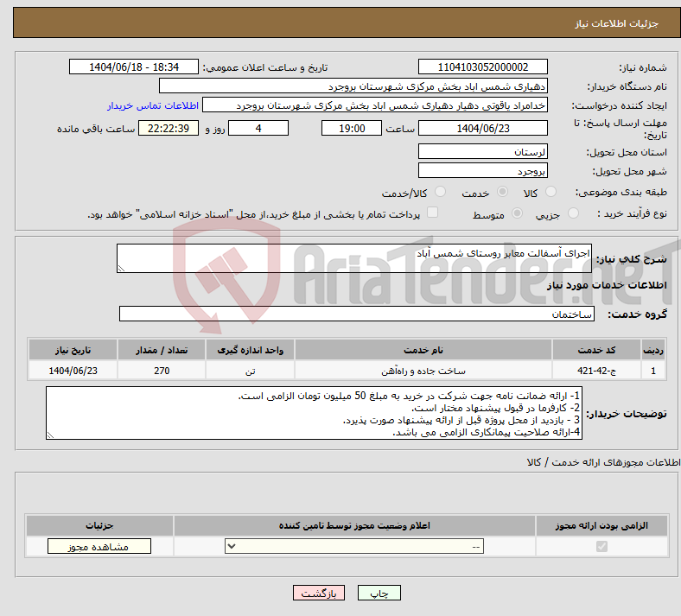Select the خدمت radio button

tap(502, 192)
